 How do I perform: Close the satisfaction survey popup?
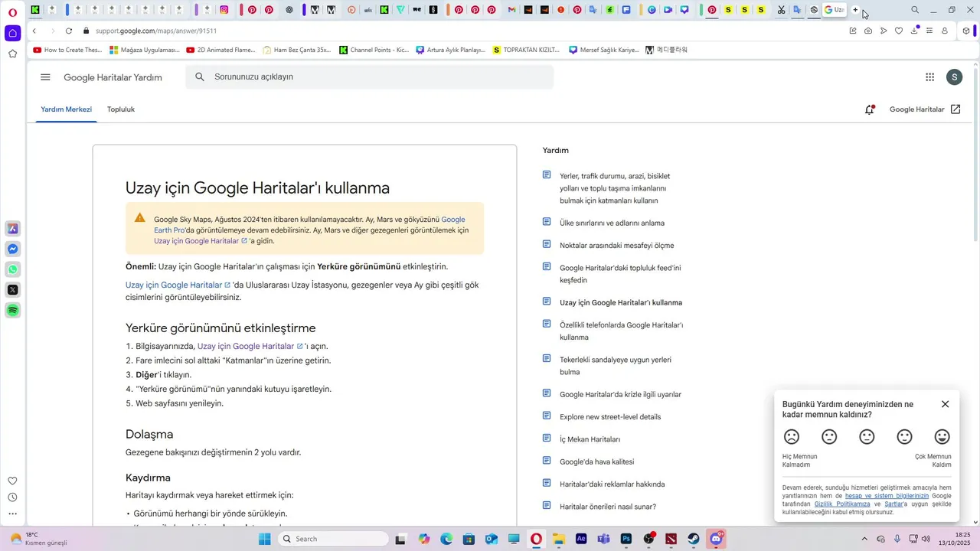(x=945, y=404)
